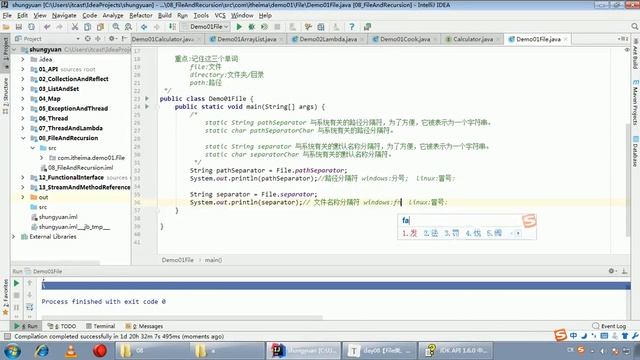The width and height of the screenshot is (640, 360).
Task: Run Demo01File with the green play icon
Action: (x=239, y=27)
